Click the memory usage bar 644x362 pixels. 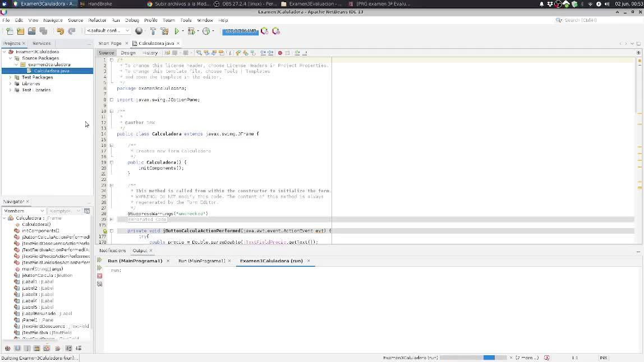point(240,31)
